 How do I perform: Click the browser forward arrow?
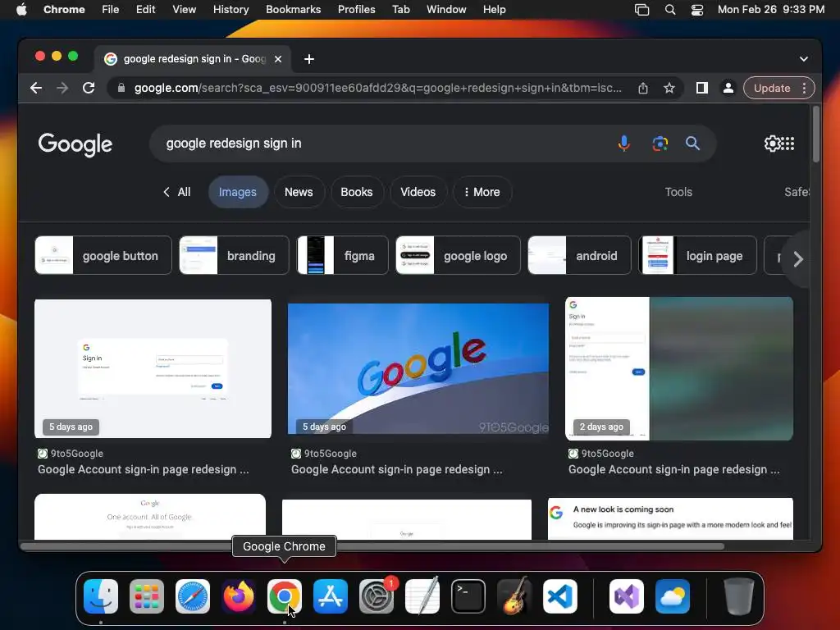[x=62, y=88]
